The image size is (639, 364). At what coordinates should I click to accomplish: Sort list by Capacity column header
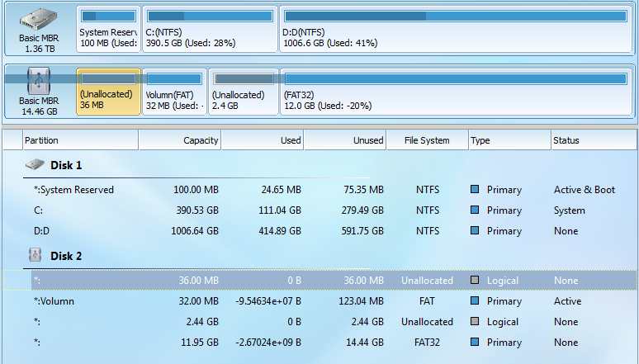(x=180, y=140)
